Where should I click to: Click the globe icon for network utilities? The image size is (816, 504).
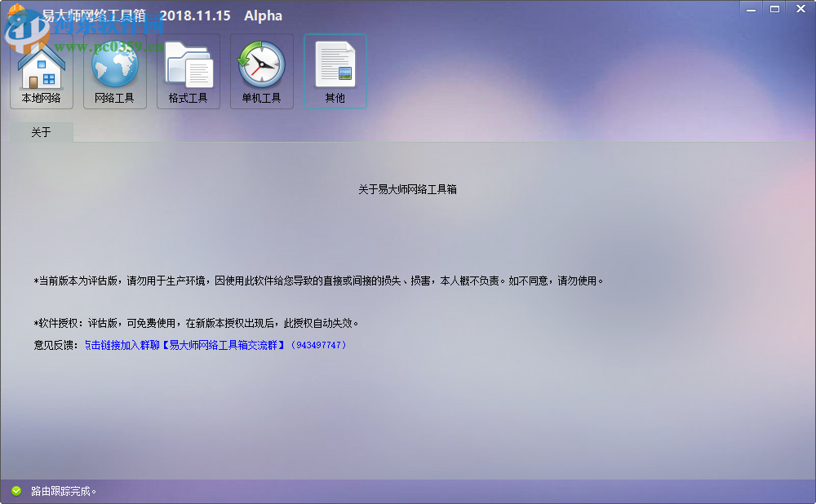click(114, 65)
